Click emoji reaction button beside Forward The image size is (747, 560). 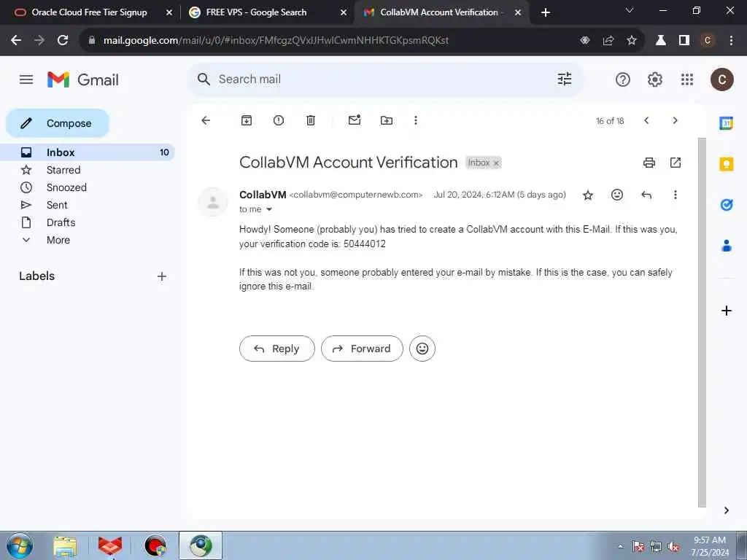(422, 349)
